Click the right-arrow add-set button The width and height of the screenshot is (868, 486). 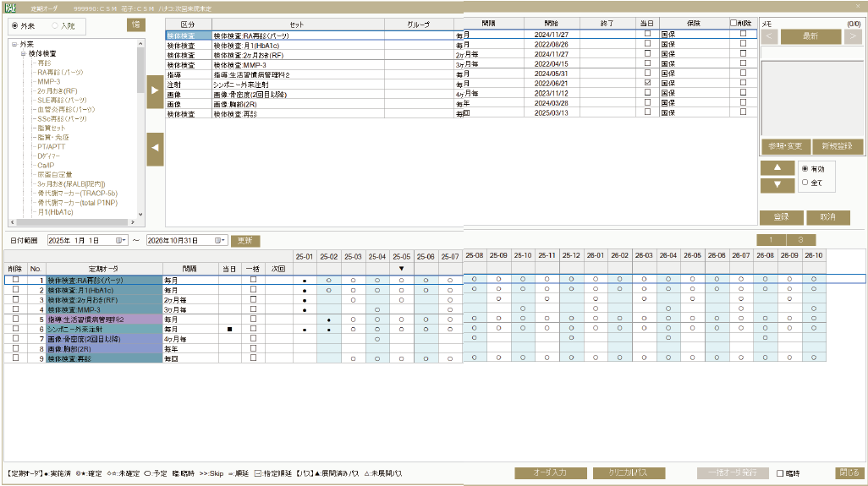click(155, 90)
